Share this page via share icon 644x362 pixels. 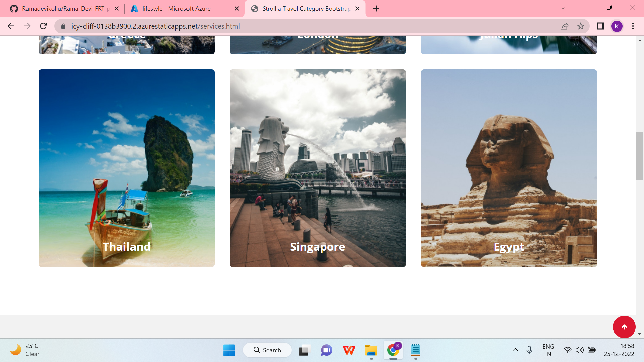click(565, 26)
